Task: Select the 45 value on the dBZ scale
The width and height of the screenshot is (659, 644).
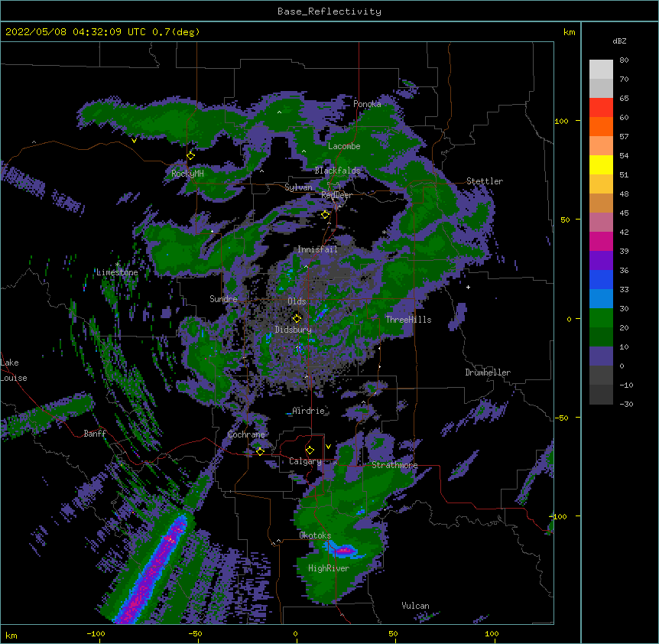Action: point(624,213)
